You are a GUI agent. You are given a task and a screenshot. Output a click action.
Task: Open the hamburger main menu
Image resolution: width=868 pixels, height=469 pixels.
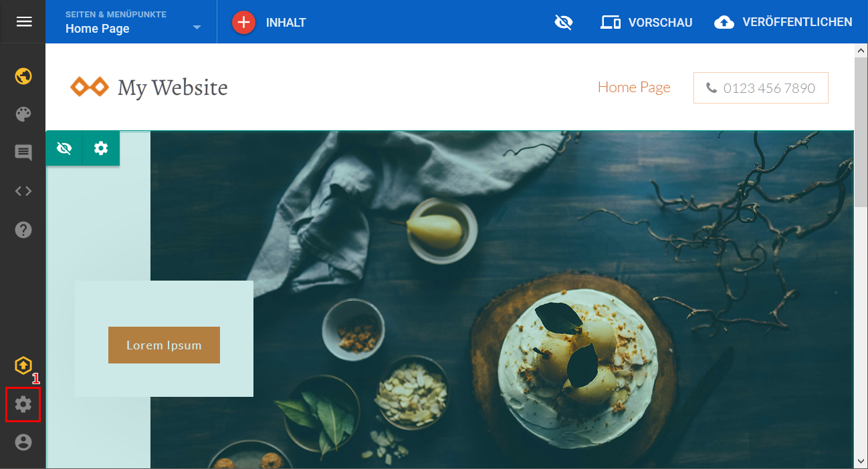coord(23,22)
